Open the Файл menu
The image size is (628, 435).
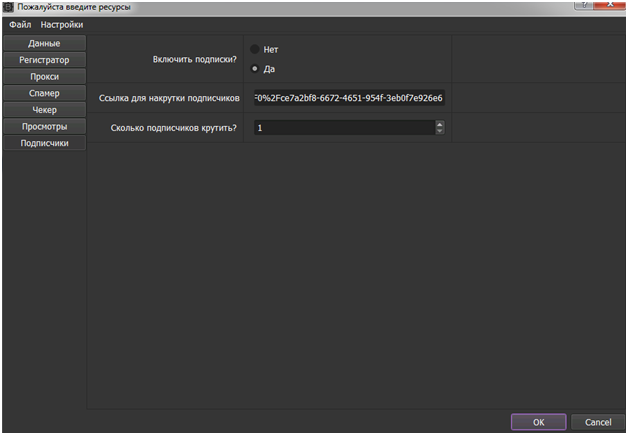pos(20,24)
